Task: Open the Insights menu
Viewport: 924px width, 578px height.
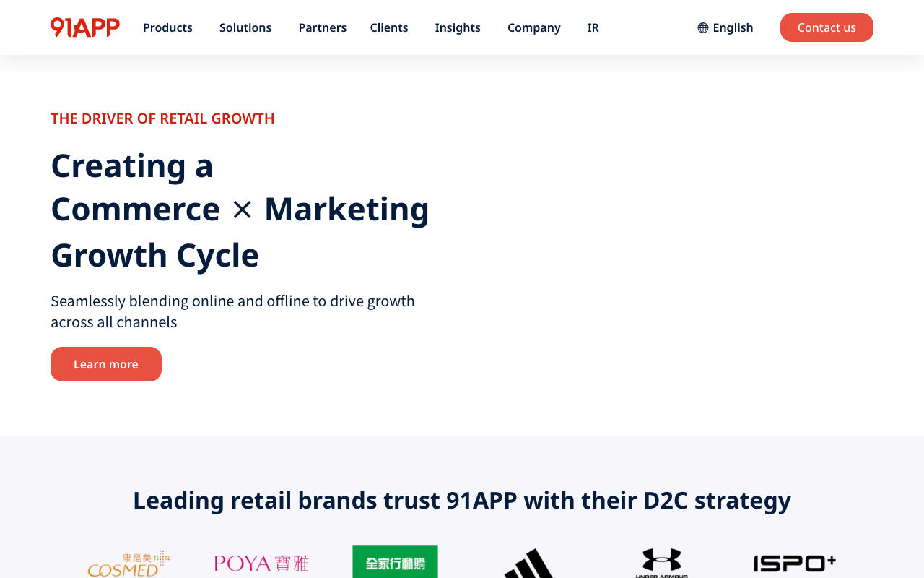Action: click(x=458, y=27)
